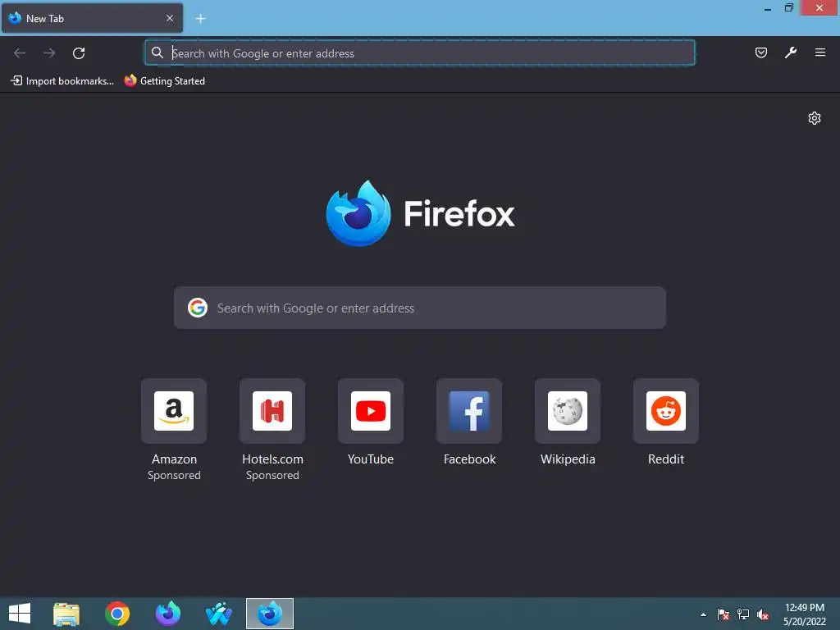840x630 pixels.
Task: Open Action Center flag icon
Action: click(724, 614)
